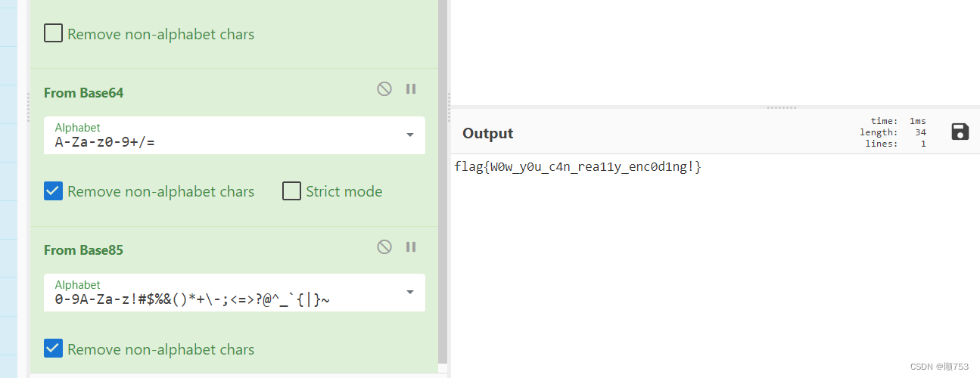Click the From Base64 operation title

tap(83, 93)
